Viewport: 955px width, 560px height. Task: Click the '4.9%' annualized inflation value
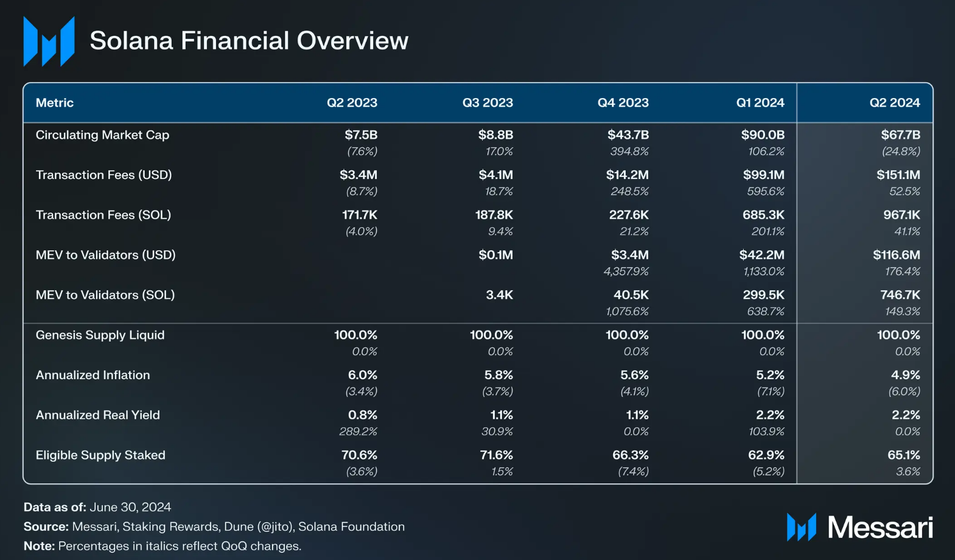(906, 376)
